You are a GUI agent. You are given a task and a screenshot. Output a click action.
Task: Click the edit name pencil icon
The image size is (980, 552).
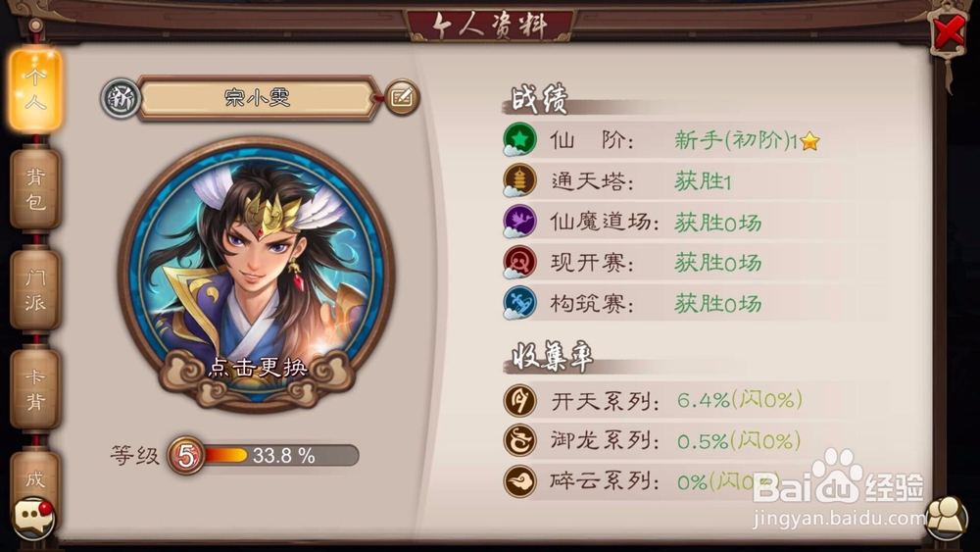point(401,97)
